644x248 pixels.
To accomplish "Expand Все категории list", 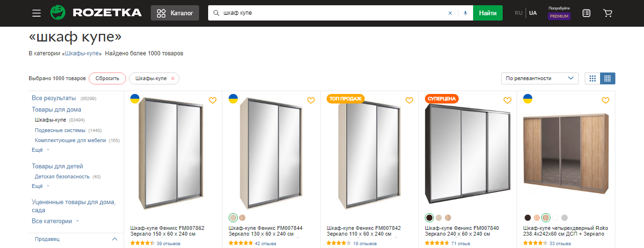I will tap(55, 221).
